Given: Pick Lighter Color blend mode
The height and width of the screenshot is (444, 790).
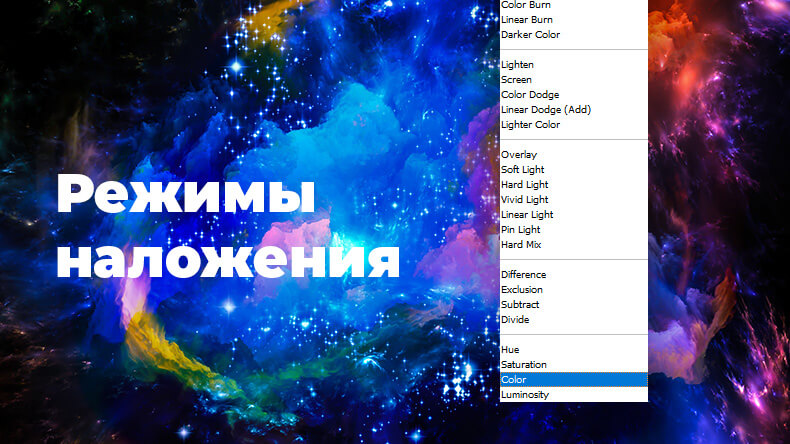Looking at the screenshot, I should (573, 124).
